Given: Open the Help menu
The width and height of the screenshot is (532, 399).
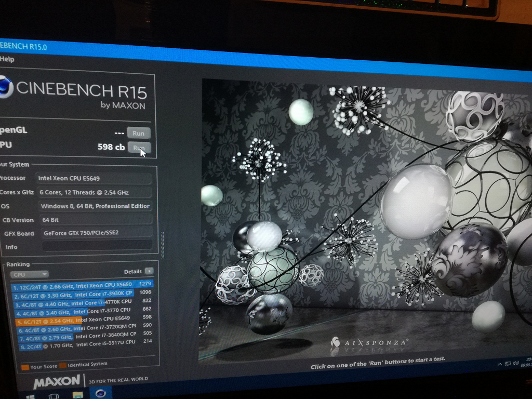Looking at the screenshot, I should pyautogui.click(x=7, y=59).
